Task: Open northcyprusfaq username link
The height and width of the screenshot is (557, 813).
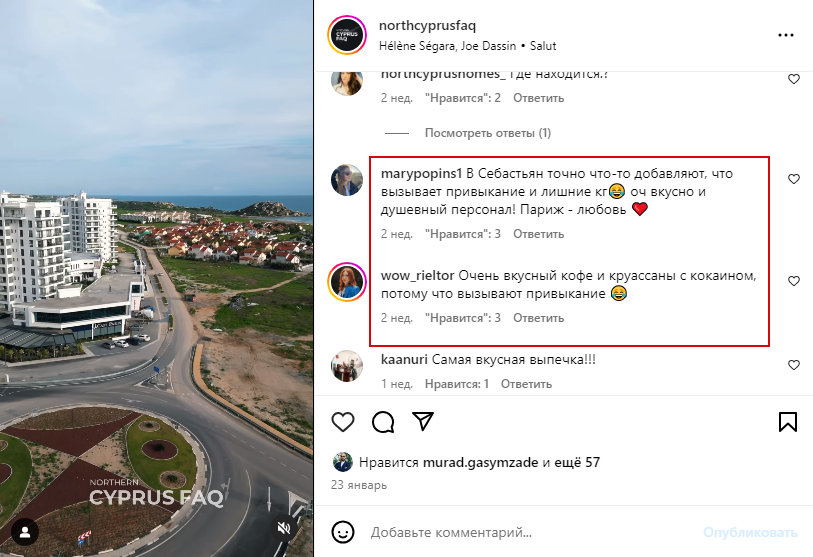Action: pyautogui.click(x=427, y=25)
